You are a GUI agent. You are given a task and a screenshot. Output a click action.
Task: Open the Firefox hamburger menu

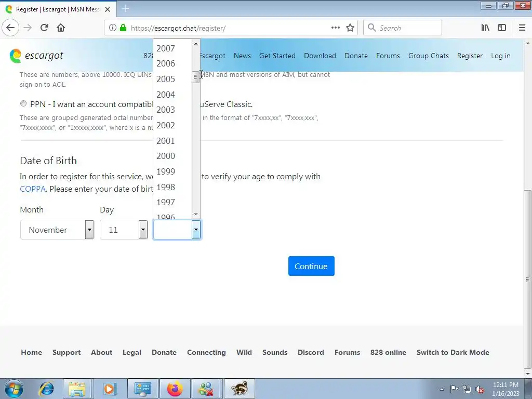pyautogui.click(x=522, y=28)
